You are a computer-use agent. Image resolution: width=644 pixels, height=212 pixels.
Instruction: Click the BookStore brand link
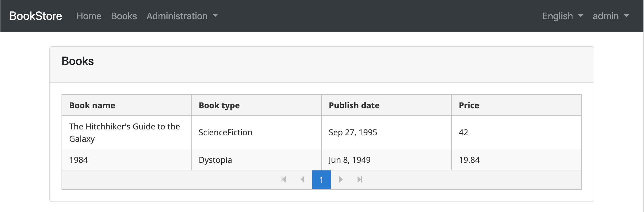36,16
